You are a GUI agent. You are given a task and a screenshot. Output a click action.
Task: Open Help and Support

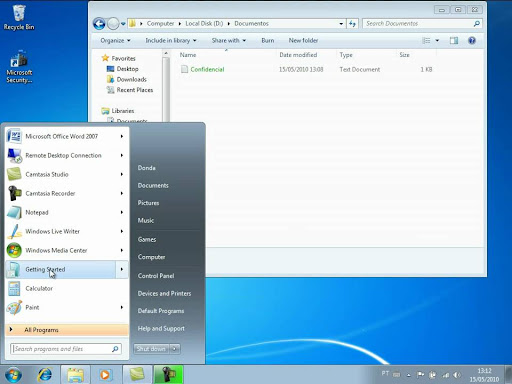tap(161, 328)
